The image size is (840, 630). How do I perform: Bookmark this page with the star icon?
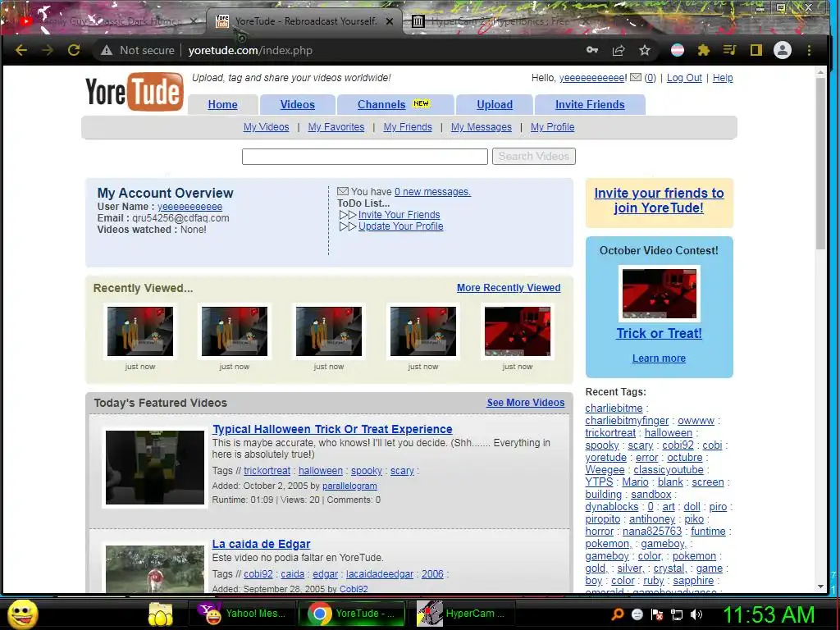click(645, 50)
